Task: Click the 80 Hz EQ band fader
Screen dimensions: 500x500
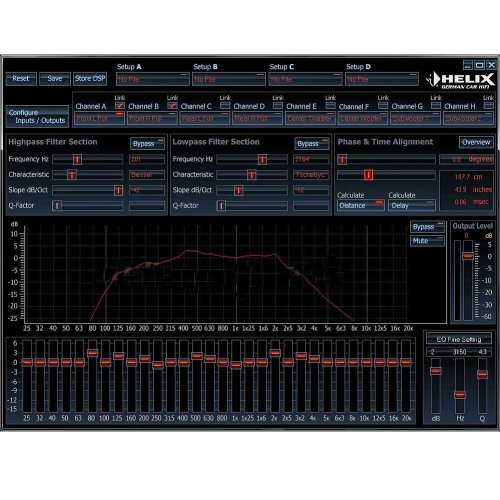Action: point(92,353)
